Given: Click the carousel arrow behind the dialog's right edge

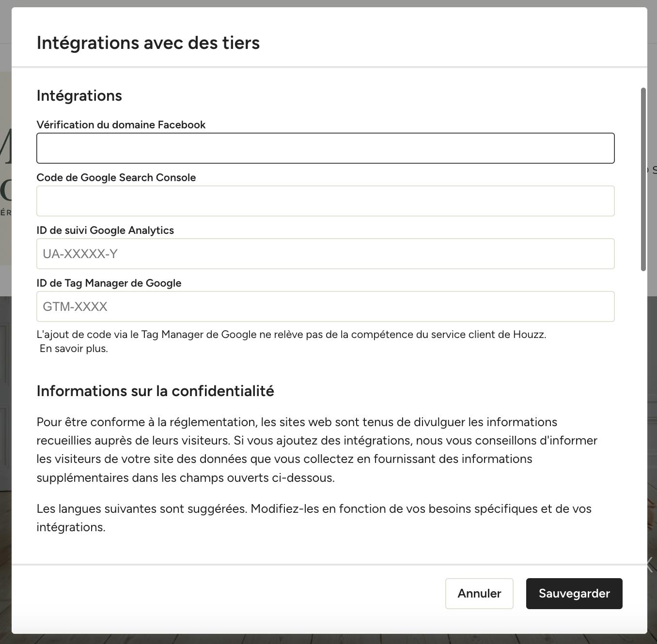Looking at the screenshot, I should 651,564.
